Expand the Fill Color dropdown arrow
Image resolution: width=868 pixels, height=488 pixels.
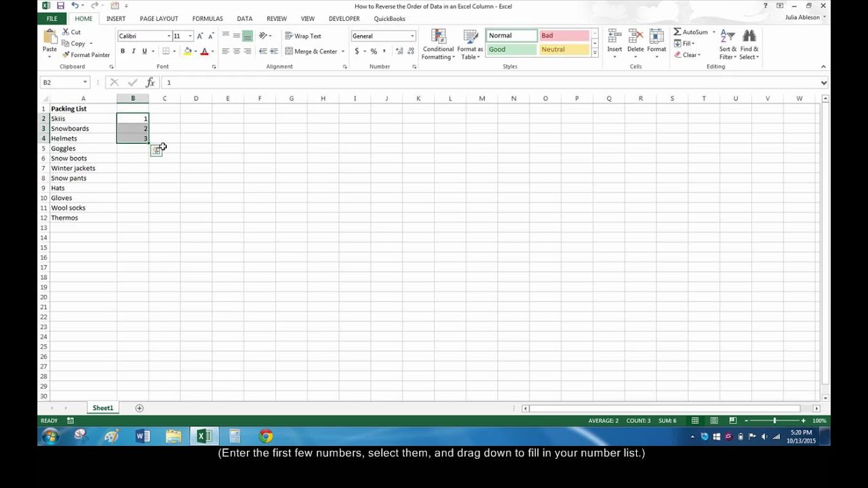[195, 51]
